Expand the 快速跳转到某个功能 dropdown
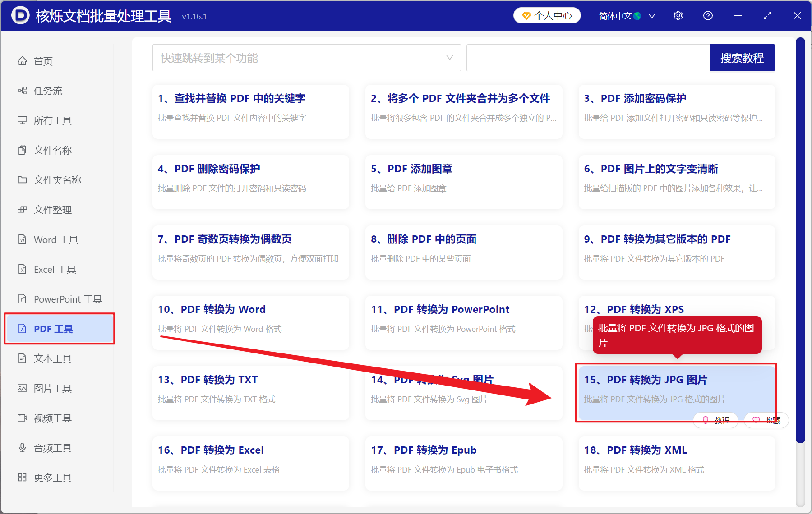The image size is (812, 514). [449, 58]
